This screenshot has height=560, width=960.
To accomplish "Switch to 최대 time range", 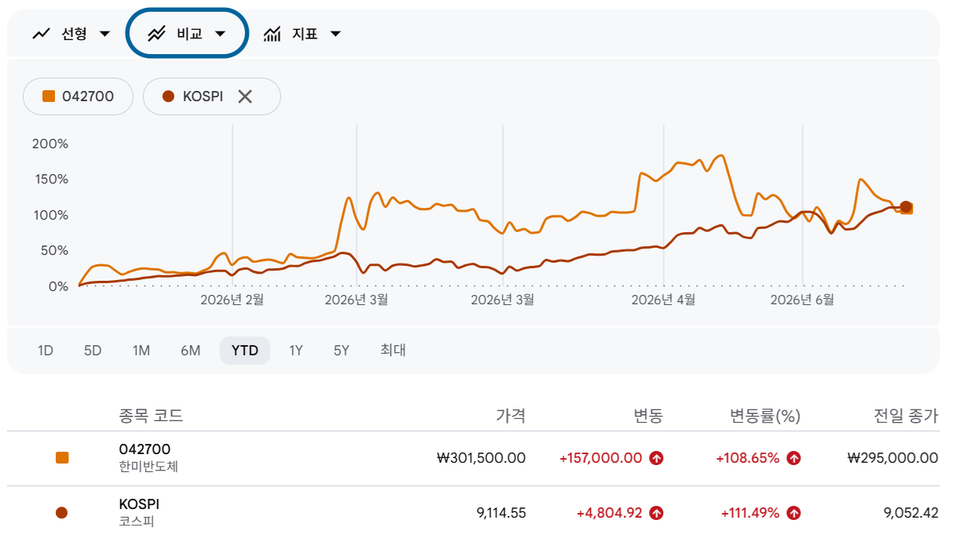I will [x=393, y=351].
